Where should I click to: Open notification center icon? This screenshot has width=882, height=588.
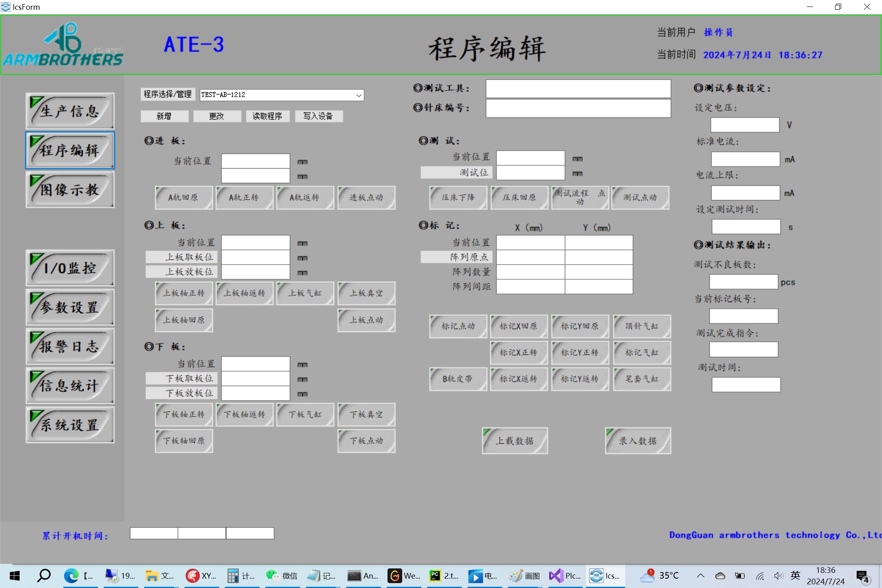[x=863, y=576]
